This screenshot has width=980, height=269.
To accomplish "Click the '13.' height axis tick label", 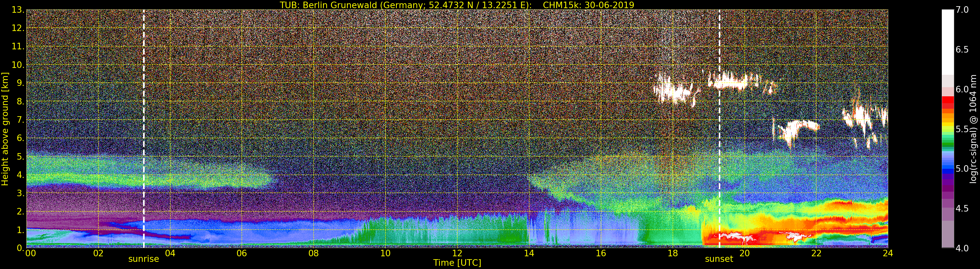I will [x=18, y=10].
